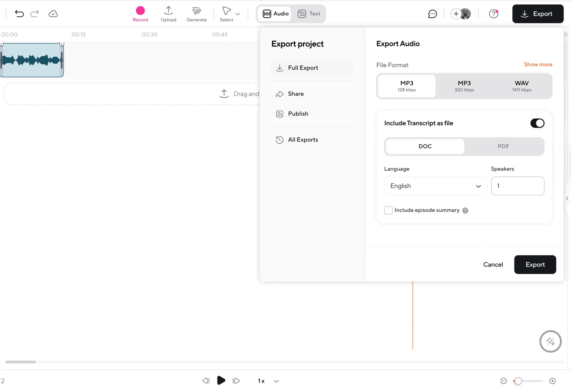Expand the Select tool dropdown arrow
The image size is (571, 392).
click(x=238, y=14)
